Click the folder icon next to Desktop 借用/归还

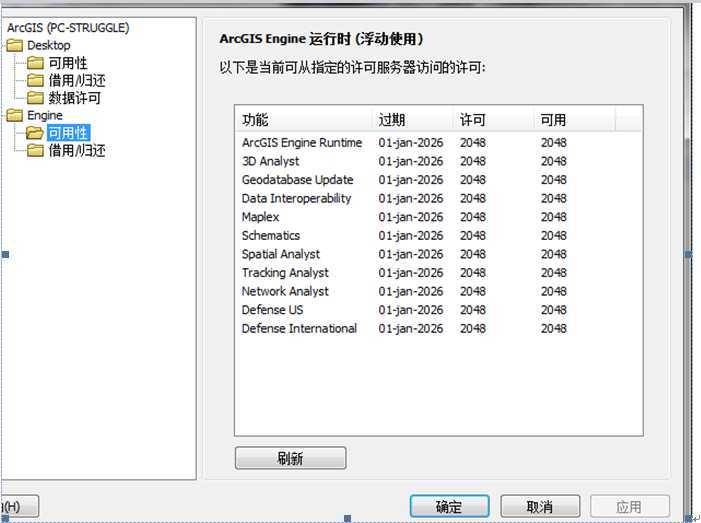(35, 80)
